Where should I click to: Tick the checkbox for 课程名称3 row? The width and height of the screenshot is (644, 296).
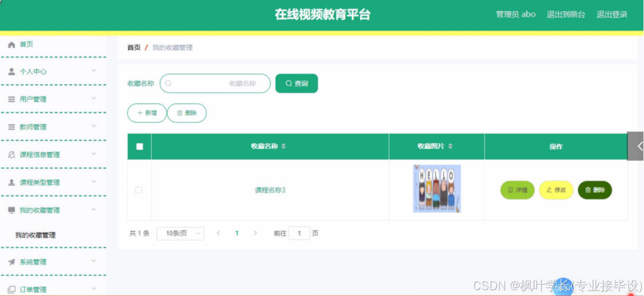pos(139,190)
